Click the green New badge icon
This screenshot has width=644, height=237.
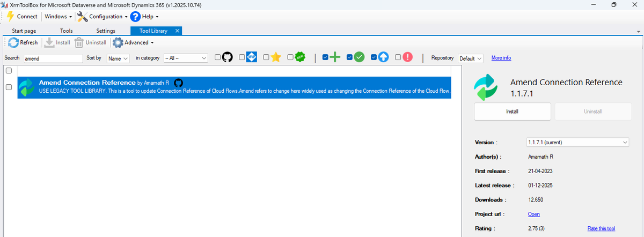coord(300,57)
